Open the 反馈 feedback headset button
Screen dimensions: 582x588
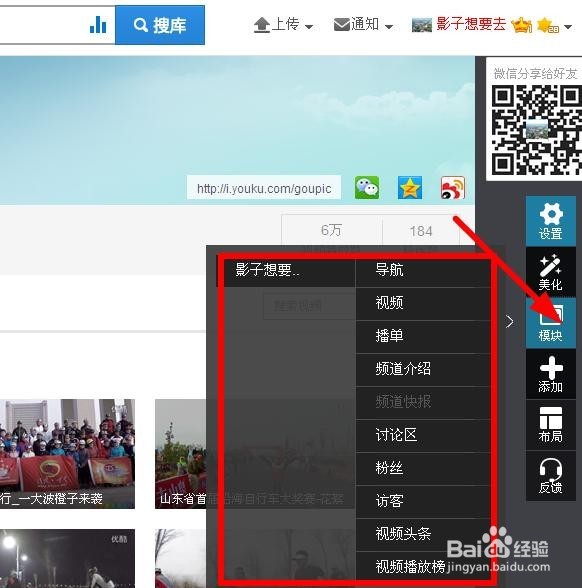point(550,476)
